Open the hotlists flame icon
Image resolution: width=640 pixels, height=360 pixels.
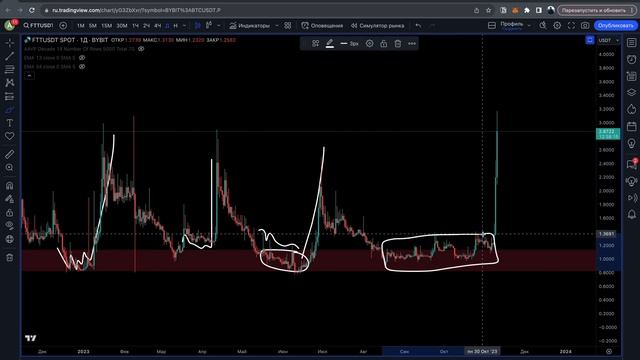click(631, 109)
